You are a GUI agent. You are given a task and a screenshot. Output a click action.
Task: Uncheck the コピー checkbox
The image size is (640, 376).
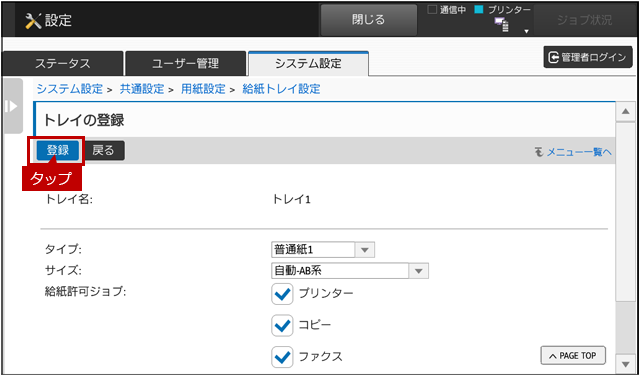[x=282, y=325]
